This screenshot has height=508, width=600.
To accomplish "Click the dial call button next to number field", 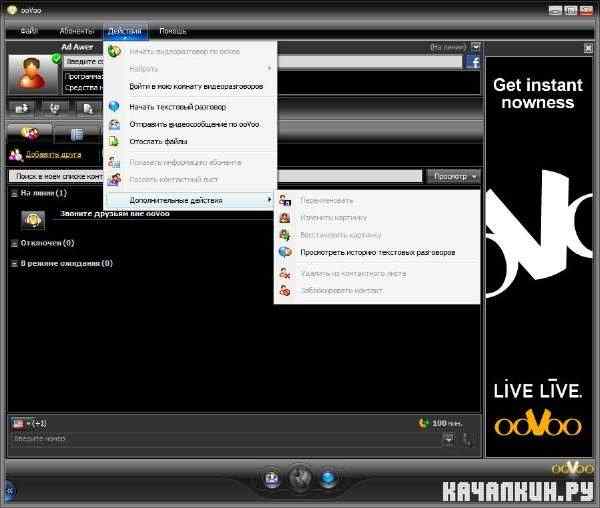I will click(x=467, y=440).
